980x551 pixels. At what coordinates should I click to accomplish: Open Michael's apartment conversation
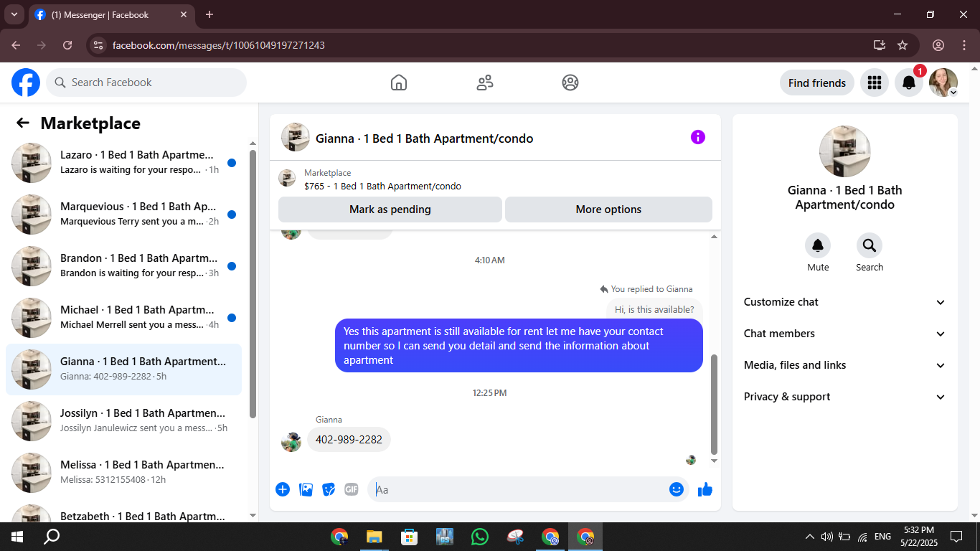pyautogui.click(x=123, y=318)
